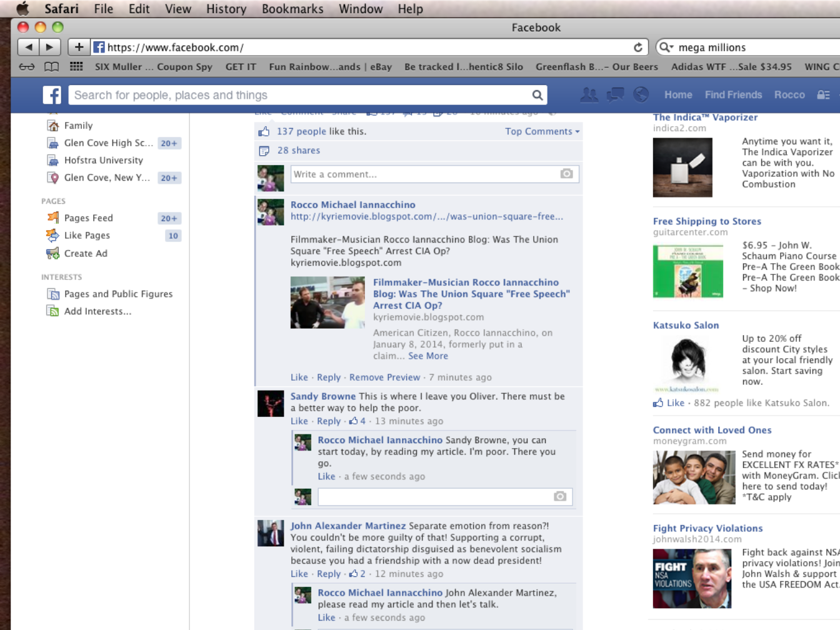This screenshot has width=840, height=630.
Task: Reply to Sandy Browne's comment
Action: click(x=329, y=421)
